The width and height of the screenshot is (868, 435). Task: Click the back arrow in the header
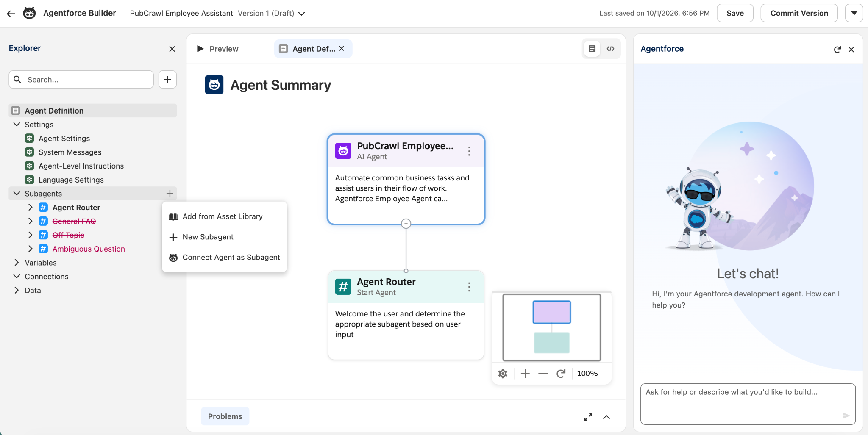point(11,14)
